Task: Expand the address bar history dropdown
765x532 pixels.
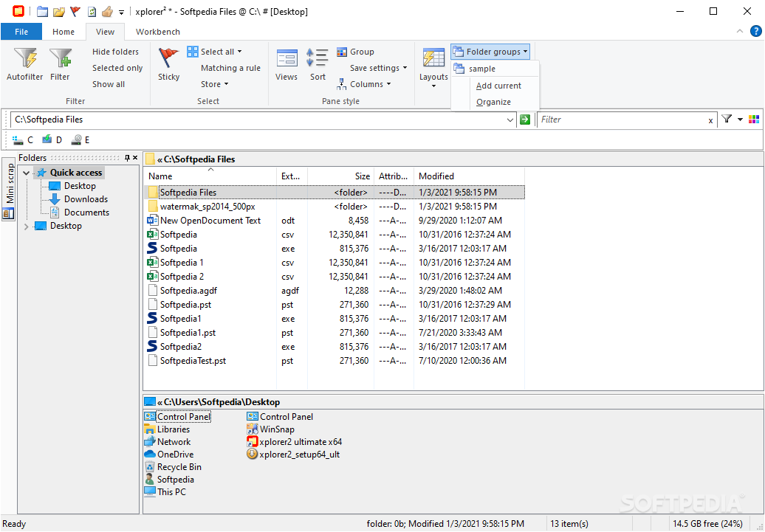Action: click(510, 120)
